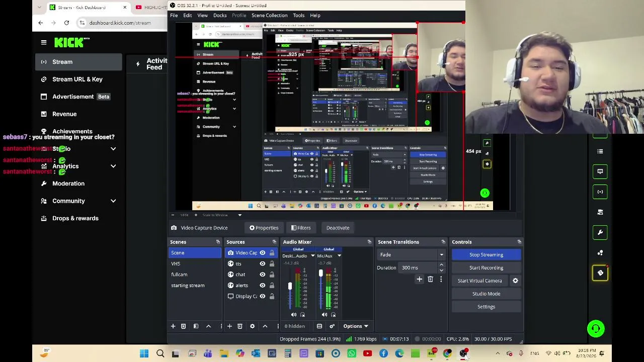Toggle lock on alerts source
Viewport: 644px width, 362px height.
[272, 286]
